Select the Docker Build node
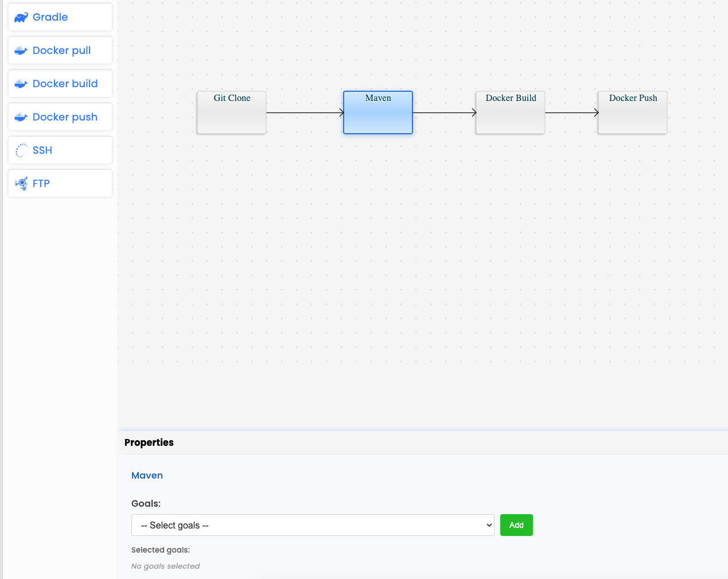This screenshot has width=728, height=579. pos(509,112)
